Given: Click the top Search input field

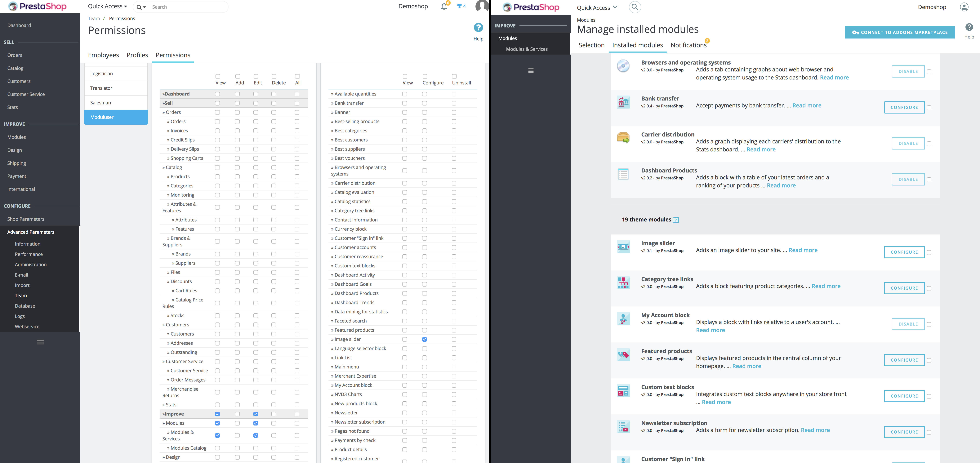Looking at the screenshot, I should [x=186, y=7].
